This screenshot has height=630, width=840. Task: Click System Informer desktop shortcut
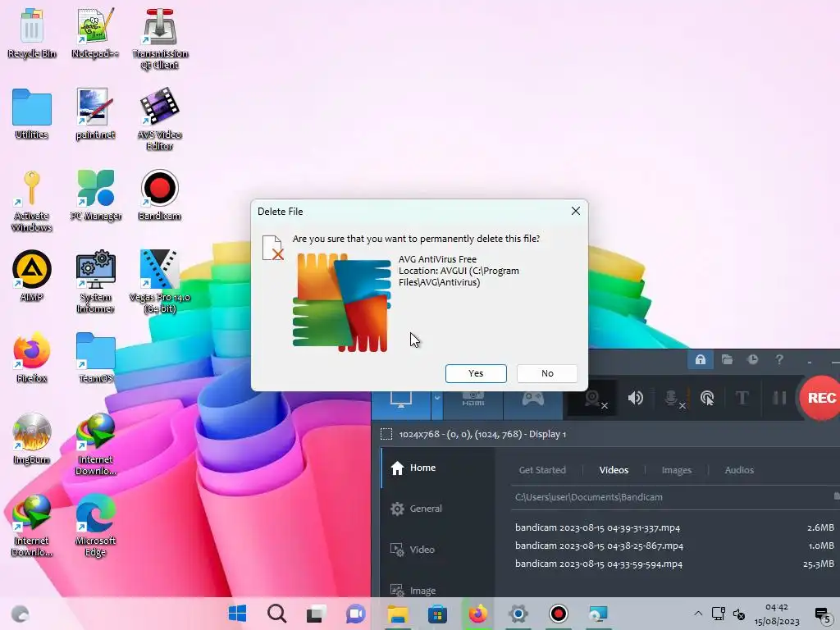(x=95, y=281)
